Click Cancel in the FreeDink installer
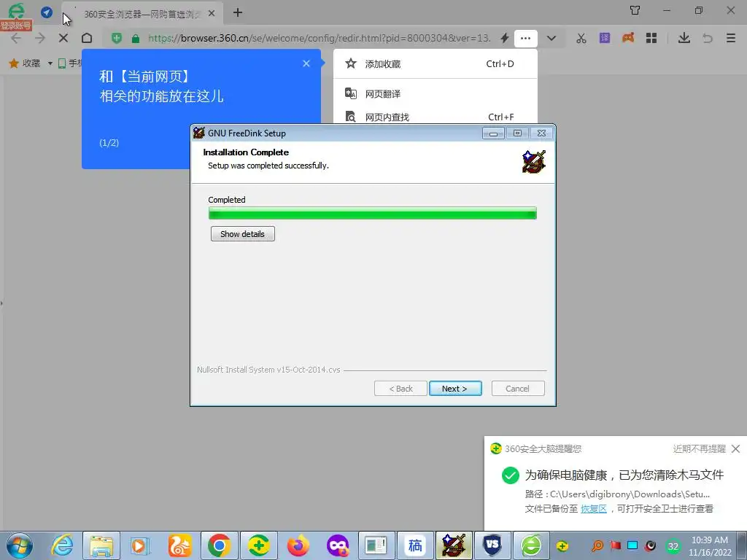This screenshot has height=560, width=747. tap(517, 389)
